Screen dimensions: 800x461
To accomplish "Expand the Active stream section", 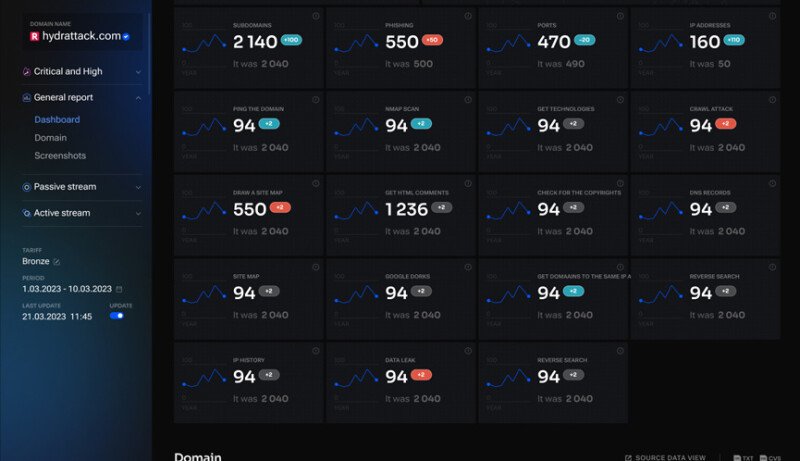I will [138, 213].
